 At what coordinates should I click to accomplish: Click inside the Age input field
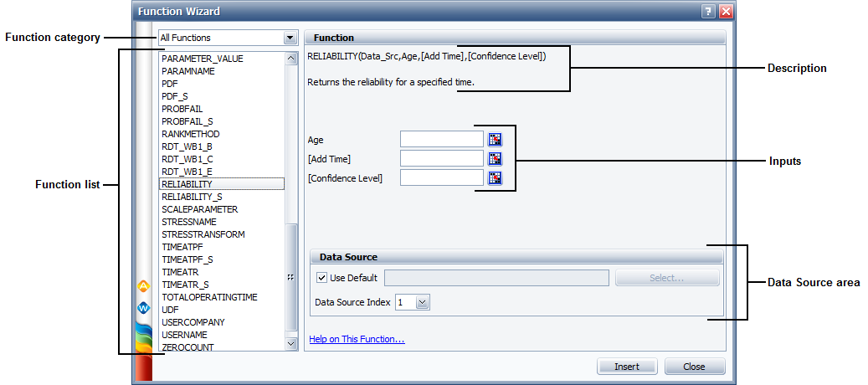441,140
